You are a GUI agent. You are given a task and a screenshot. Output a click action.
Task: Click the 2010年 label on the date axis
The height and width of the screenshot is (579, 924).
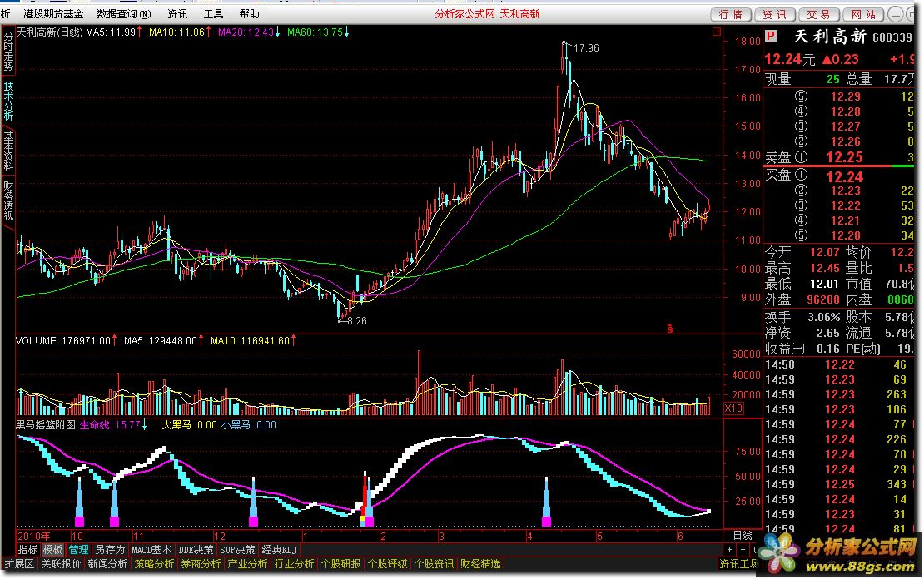pos(34,536)
